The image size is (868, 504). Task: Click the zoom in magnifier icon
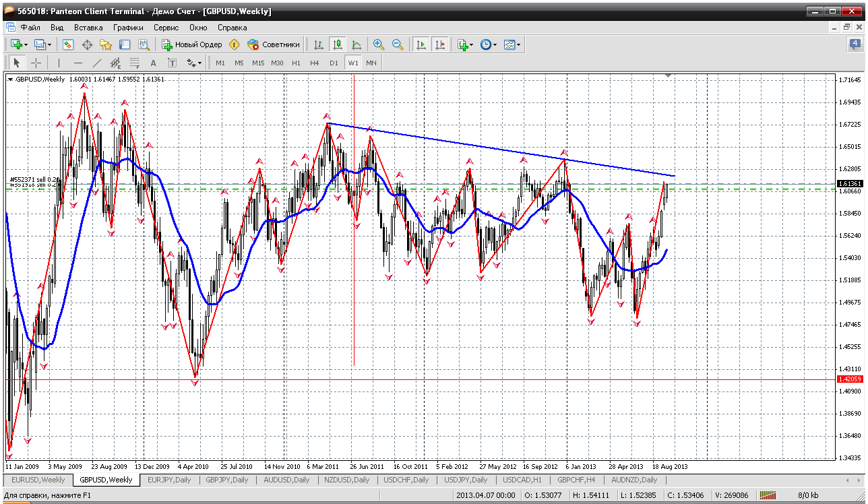coord(379,44)
